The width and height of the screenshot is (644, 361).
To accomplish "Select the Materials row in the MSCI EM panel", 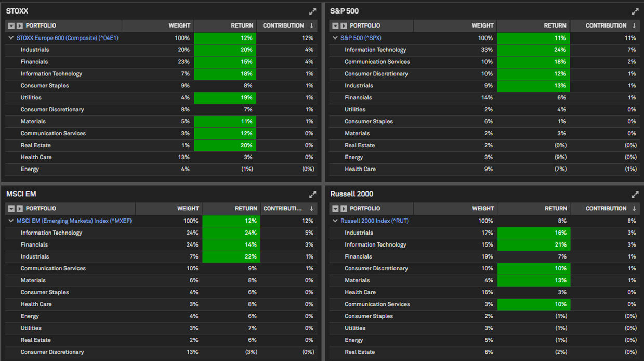I will [161, 280].
